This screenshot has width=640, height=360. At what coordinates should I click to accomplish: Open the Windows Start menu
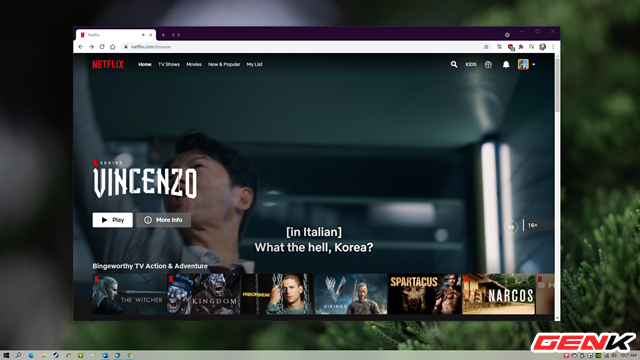click(x=6, y=356)
